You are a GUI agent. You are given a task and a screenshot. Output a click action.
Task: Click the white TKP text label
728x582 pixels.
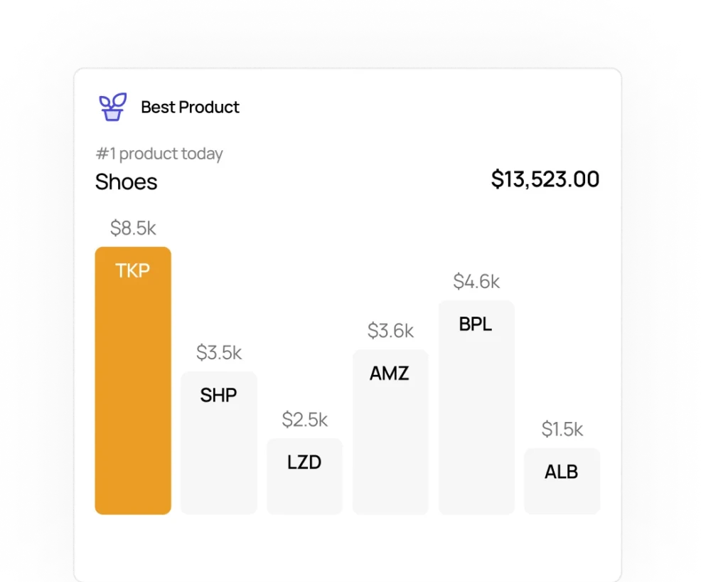click(x=133, y=271)
